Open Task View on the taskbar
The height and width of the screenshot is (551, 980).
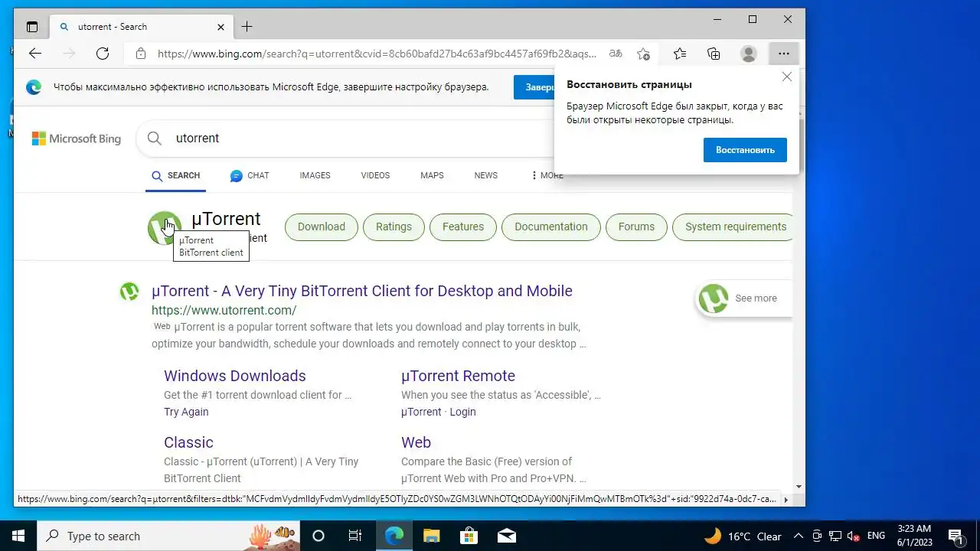pyautogui.click(x=355, y=536)
